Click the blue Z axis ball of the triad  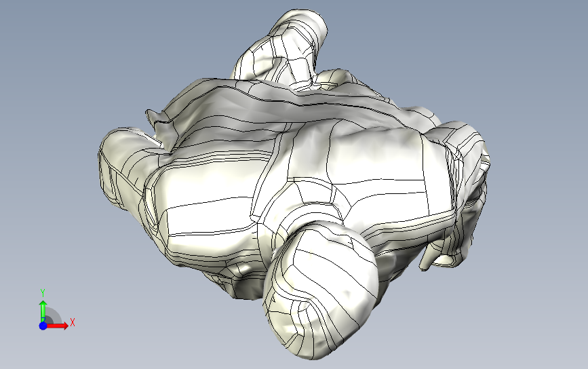[x=43, y=326]
